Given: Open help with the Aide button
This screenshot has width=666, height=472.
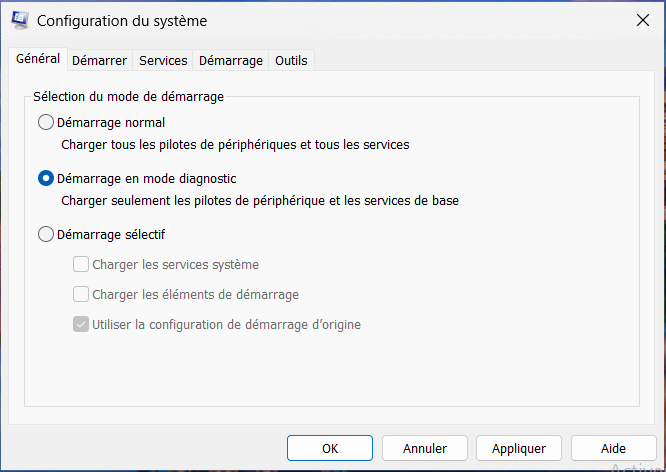Looking at the screenshot, I should pos(613,448).
